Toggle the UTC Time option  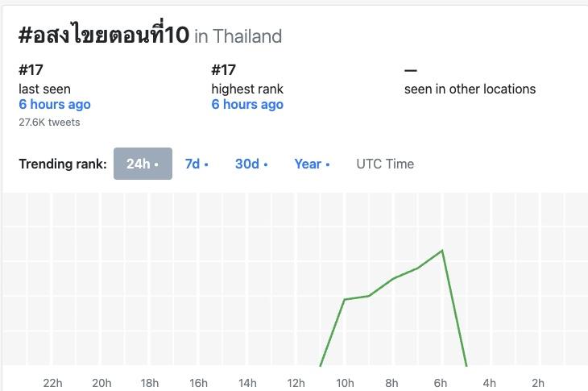(x=385, y=164)
